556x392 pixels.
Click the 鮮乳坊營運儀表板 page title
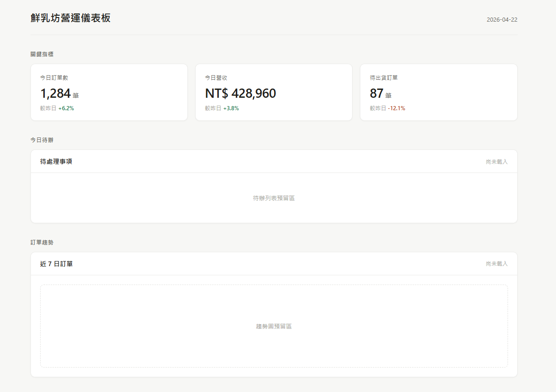71,18
